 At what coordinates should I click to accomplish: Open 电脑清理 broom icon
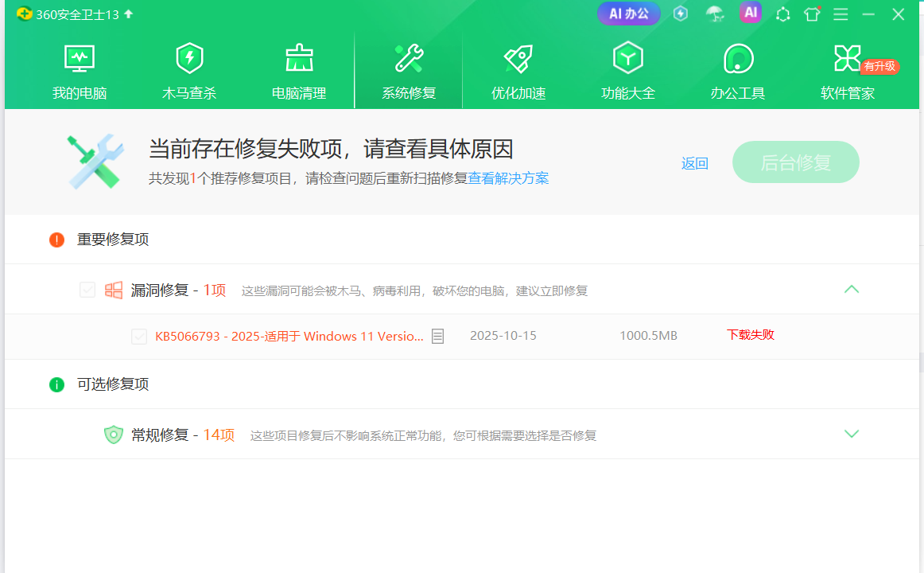[x=299, y=58]
